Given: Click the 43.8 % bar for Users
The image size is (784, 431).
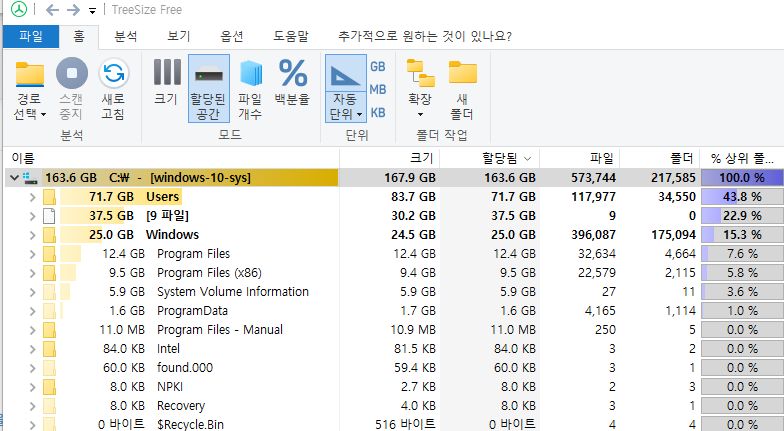Looking at the screenshot, I should pos(742,197).
